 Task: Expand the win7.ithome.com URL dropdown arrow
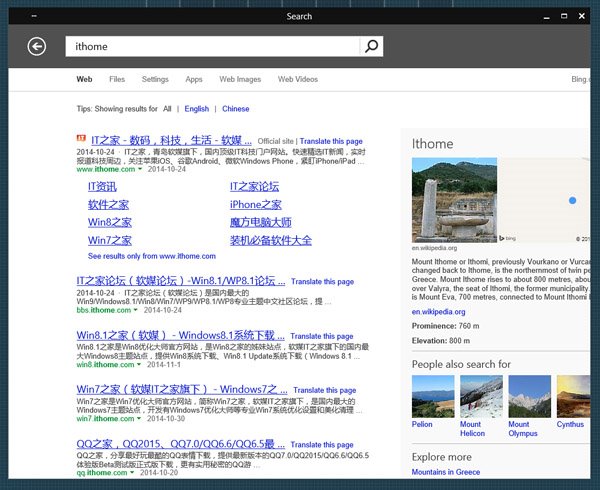[x=139, y=418]
